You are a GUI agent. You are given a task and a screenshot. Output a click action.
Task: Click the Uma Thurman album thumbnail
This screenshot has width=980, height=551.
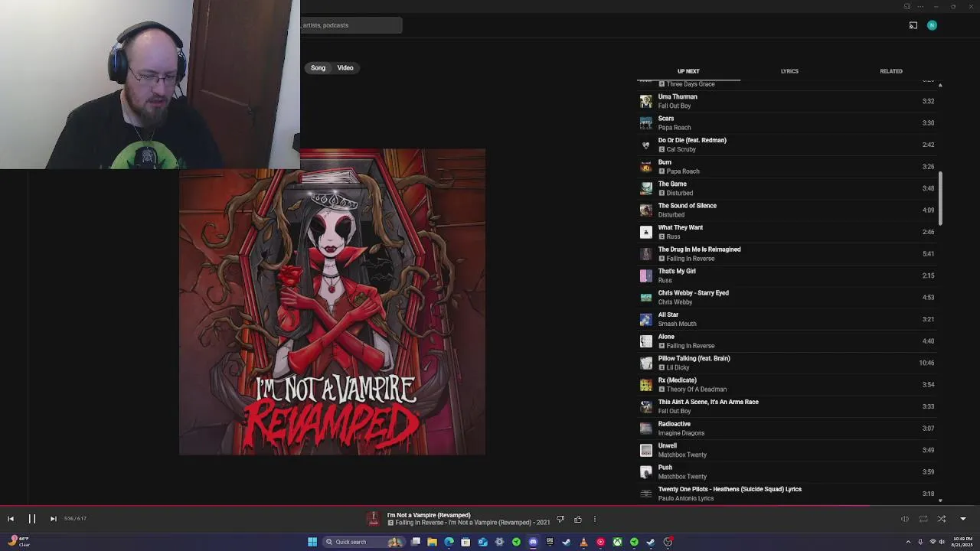point(646,101)
